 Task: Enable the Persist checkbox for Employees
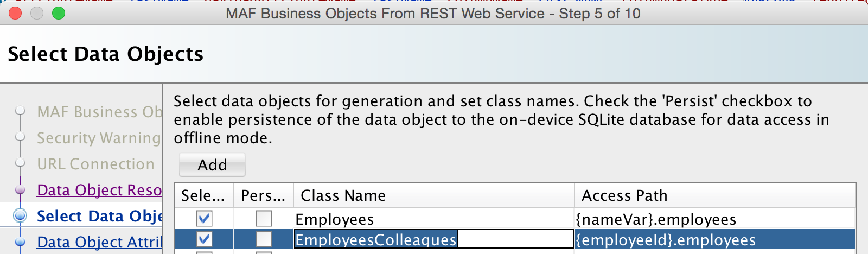[264, 219]
